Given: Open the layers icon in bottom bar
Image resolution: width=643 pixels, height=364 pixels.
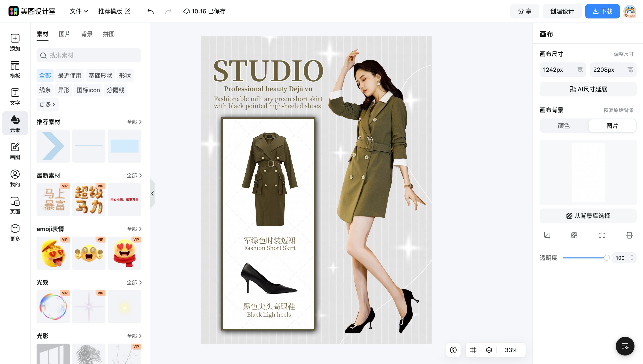Looking at the screenshot, I should [489, 350].
